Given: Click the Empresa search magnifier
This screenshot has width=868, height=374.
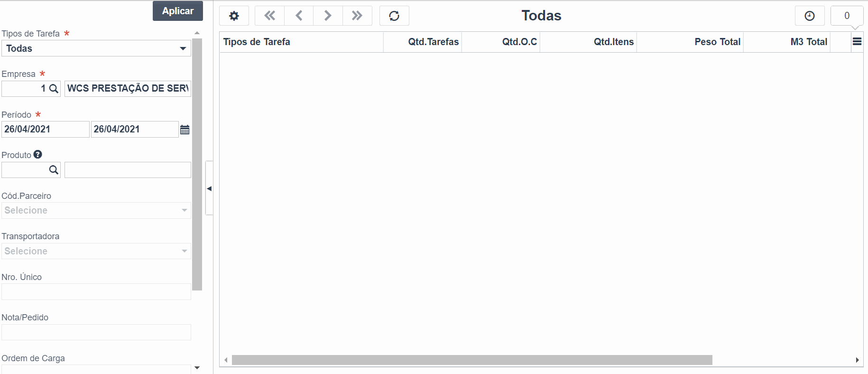Looking at the screenshot, I should (x=54, y=89).
